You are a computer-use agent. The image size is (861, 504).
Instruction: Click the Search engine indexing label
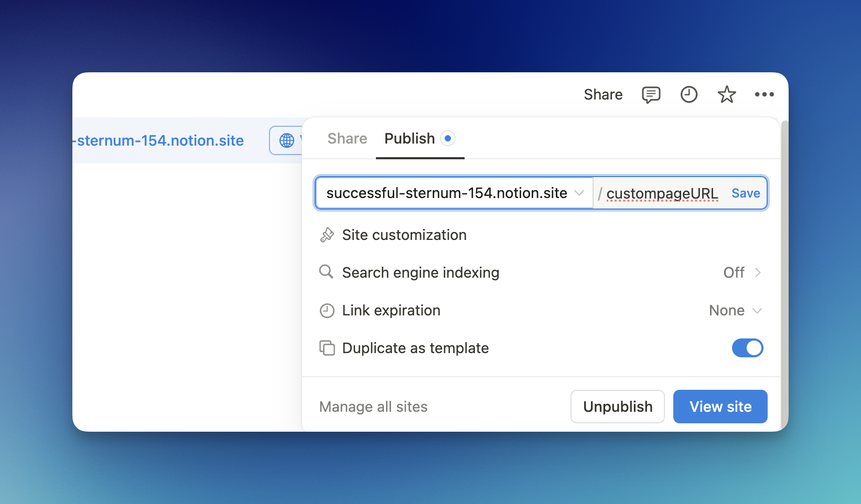421,272
